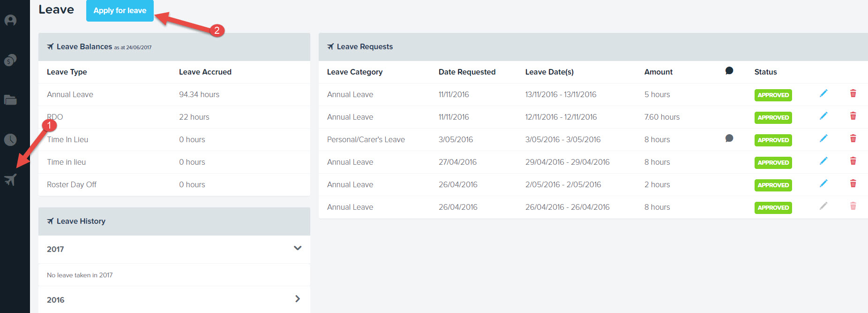Click the 'Leave Category' column header
868x313 pixels.
(355, 72)
